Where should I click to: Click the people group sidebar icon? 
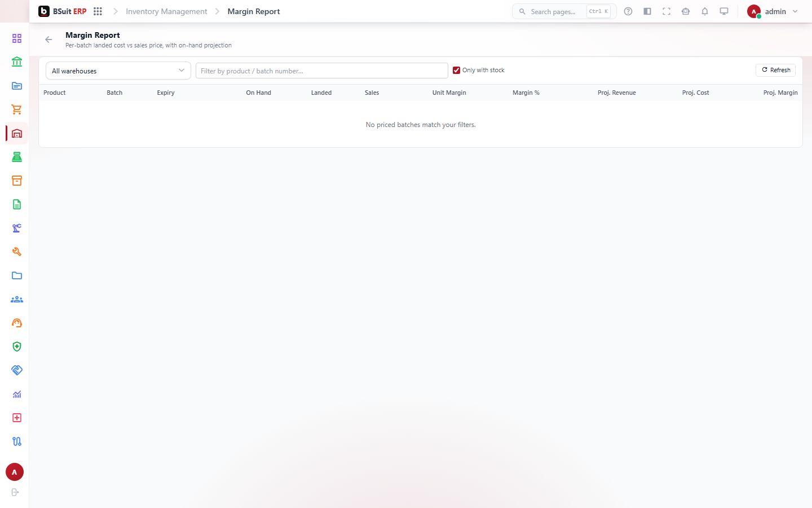17,299
